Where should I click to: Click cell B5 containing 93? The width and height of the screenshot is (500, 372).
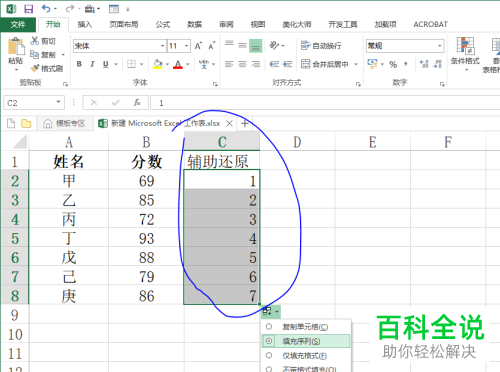[146, 238]
